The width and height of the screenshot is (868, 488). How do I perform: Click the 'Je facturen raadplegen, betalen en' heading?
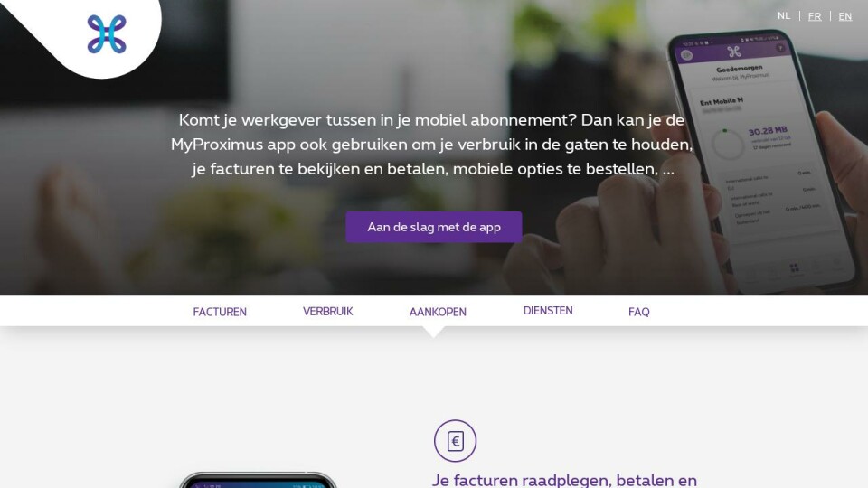pyautogui.click(x=564, y=480)
